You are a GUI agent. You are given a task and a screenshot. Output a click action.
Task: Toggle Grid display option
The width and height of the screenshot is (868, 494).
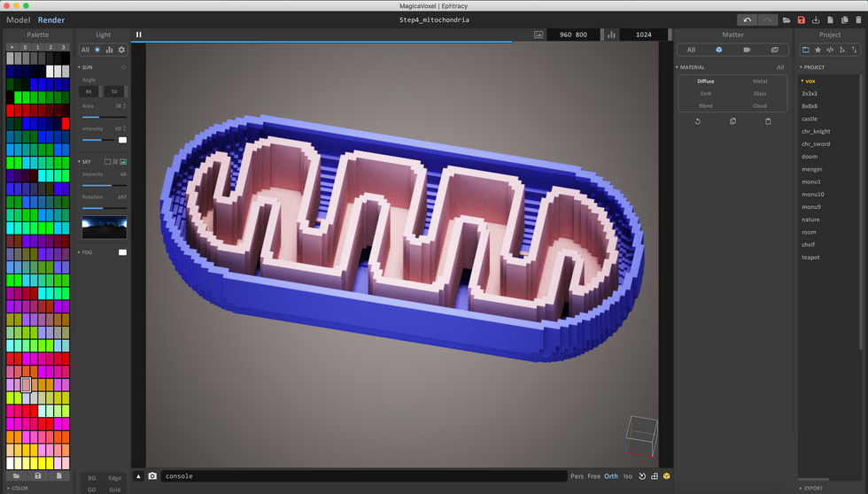pyautogui.click(x=114, y=490)
